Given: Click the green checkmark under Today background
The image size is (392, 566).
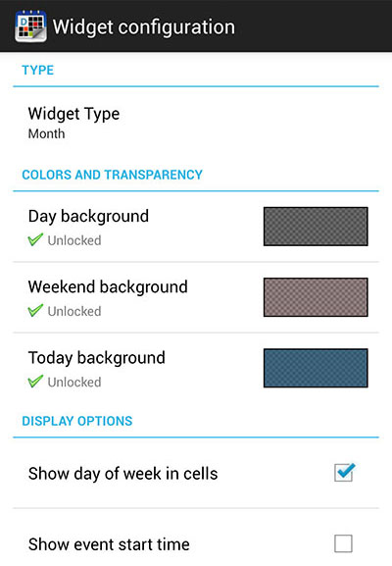Looking at the screenshot, I should pos(35,382).
